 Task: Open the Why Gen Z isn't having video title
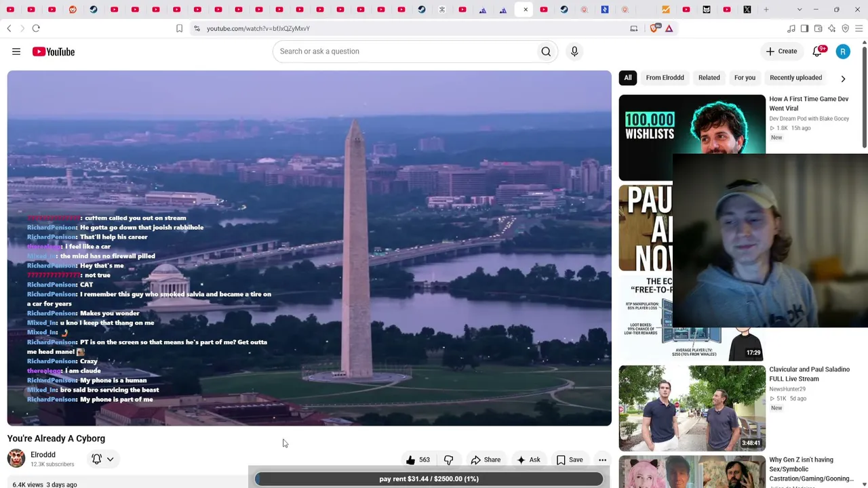point(811,469)
